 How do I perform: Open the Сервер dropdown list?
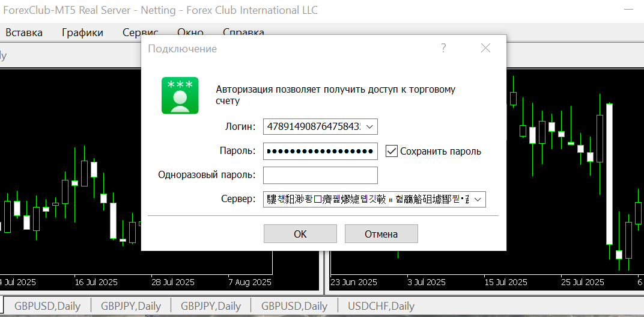click(x=478, y=200)
